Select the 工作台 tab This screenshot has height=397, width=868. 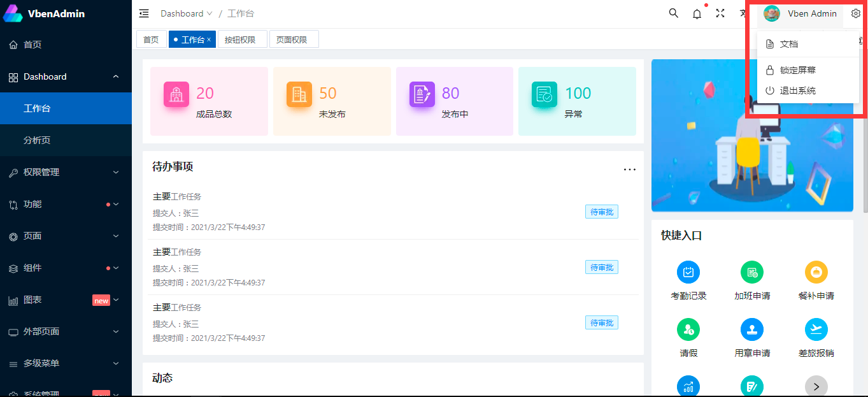pyautogui.click(x=192, y=40)
